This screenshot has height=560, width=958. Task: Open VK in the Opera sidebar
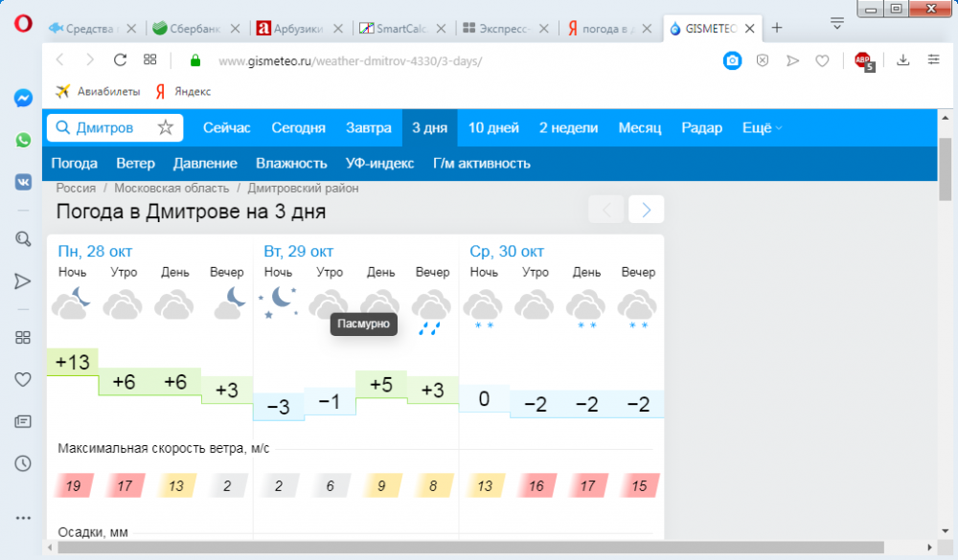click(23, 182)
